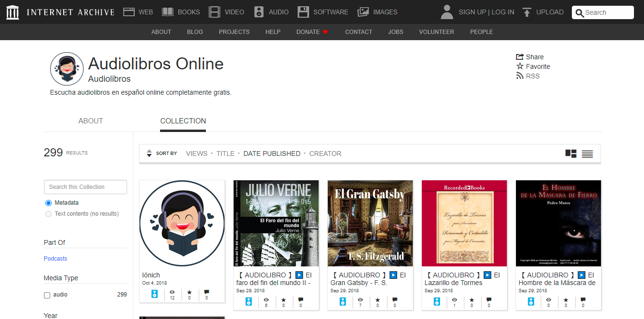Open the Web section icon
The width and height of the screenshot is (644, 319).
tap(129, 12)
